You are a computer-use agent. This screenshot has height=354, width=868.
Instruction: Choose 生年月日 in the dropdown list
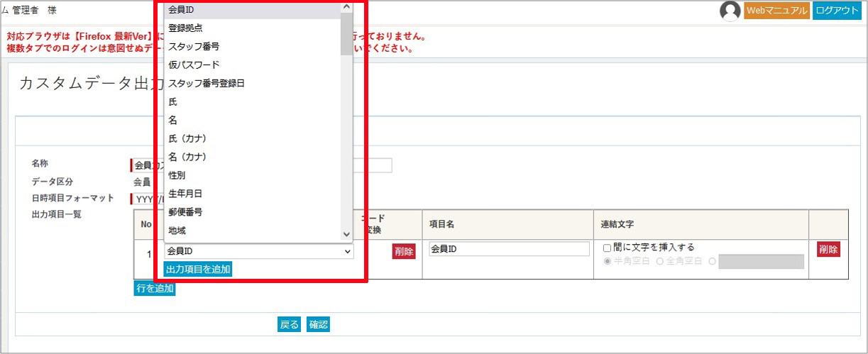[252, 194]
